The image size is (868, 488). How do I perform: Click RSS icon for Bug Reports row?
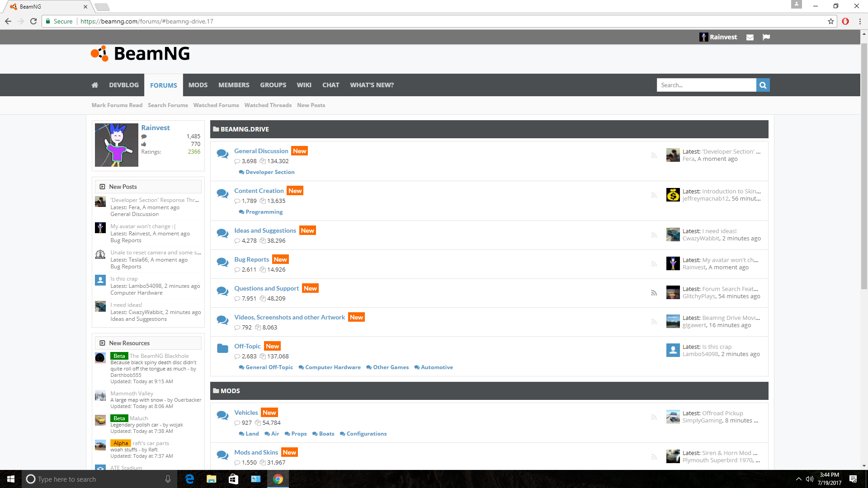[654, 264]
